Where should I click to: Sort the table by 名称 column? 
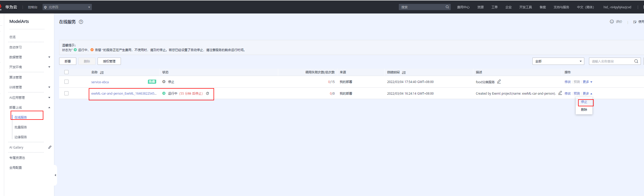102,73
